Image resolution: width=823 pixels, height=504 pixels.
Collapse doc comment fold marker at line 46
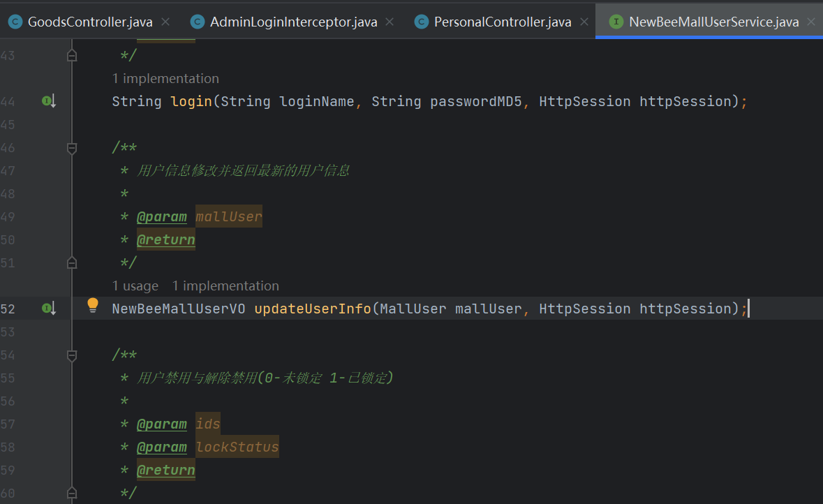click(x=72, y=148)
